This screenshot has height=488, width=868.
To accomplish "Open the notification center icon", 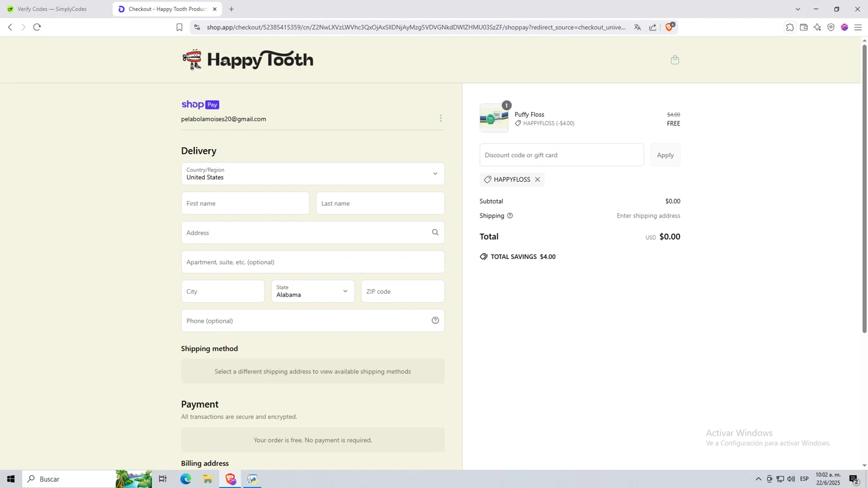I will point(854,479).
